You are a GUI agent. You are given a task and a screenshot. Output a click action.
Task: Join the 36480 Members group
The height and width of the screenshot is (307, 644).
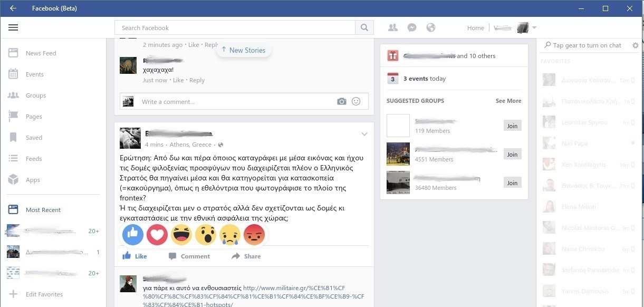512,183
